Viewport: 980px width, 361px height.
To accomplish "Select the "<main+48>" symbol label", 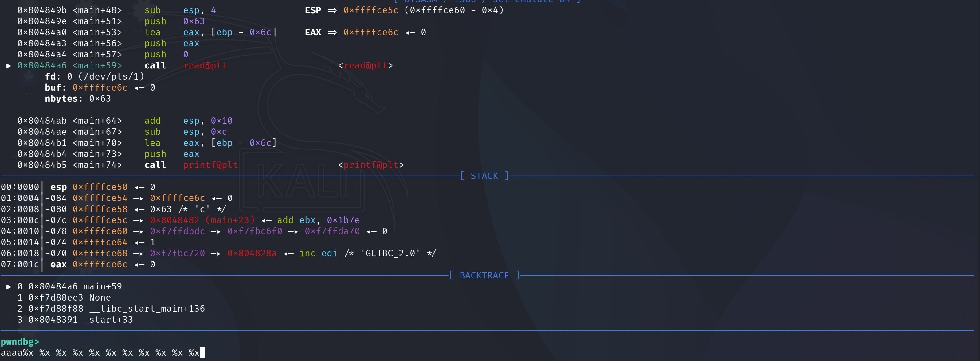I will [x=97, y=10].
